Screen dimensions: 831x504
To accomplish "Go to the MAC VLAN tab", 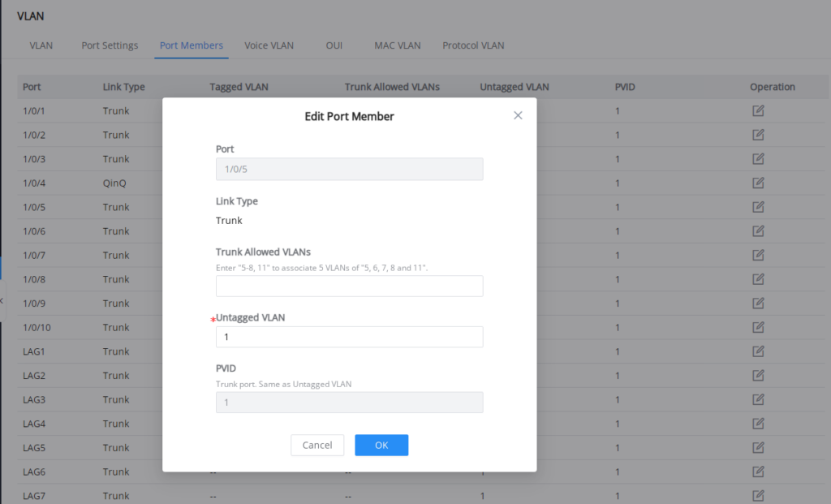I will pos(398,45).
